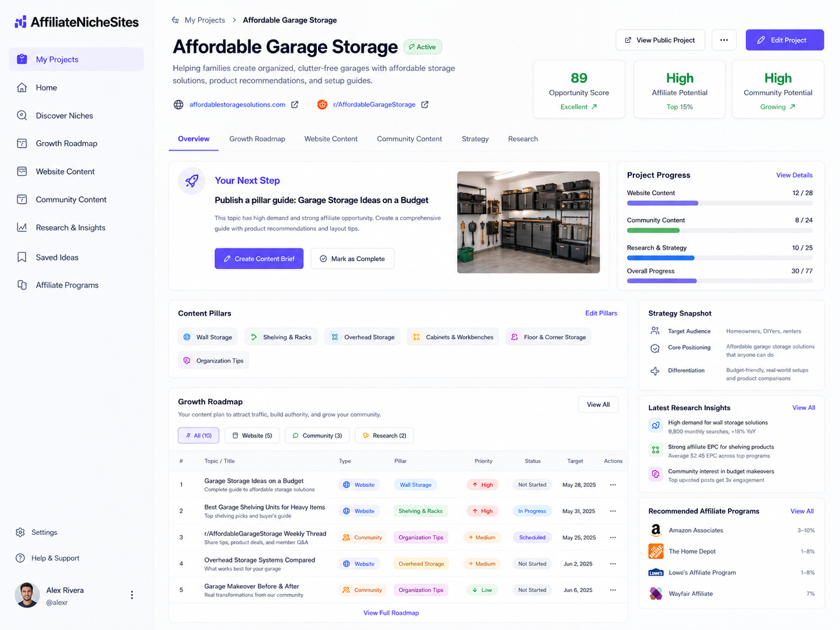Click the Reddit icon next to subreddit link
This screenshot has width=840, height=630.
click(322, 104)
